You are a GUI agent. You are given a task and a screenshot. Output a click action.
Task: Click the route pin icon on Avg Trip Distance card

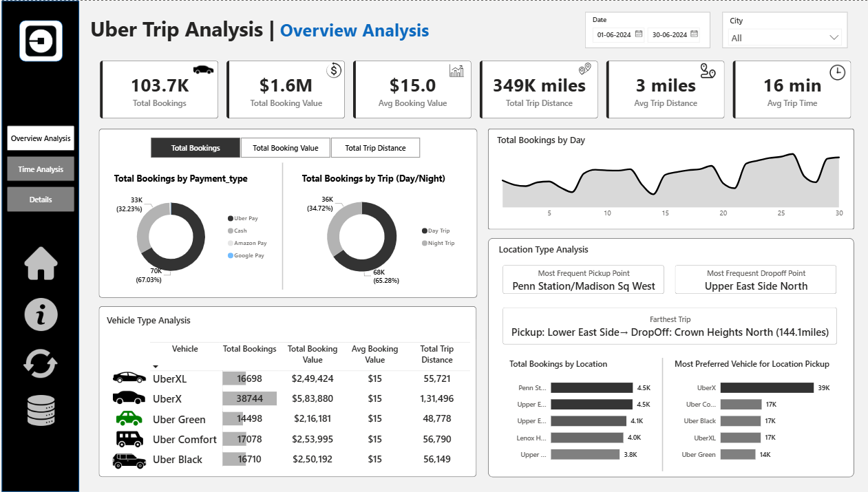tap(708, 70)
